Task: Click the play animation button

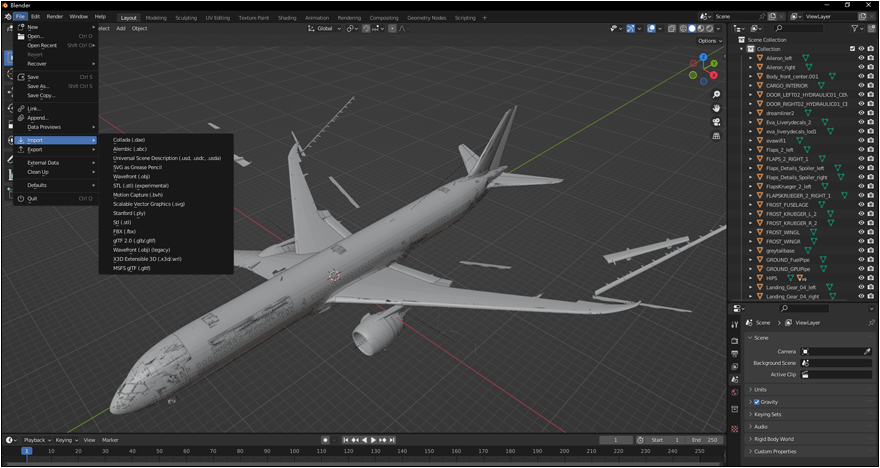Action: pyautogui.click(x=374, y=440)
